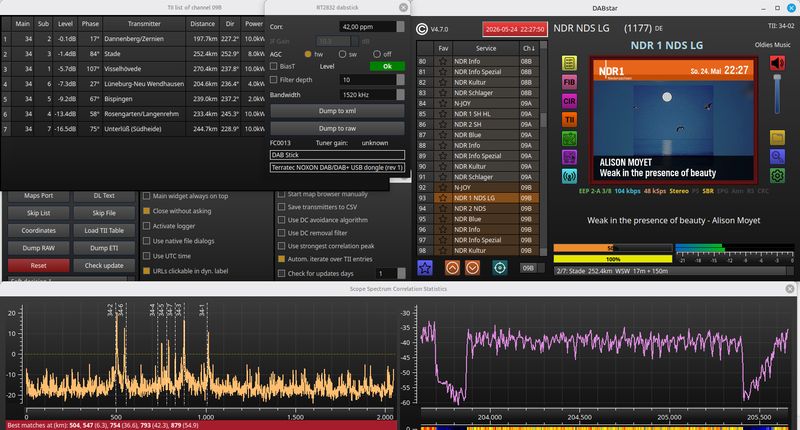This screenshot has height=430, width=800.
Task: Click the Corr 42,00 ppm field
Action: tap(367, 27)
